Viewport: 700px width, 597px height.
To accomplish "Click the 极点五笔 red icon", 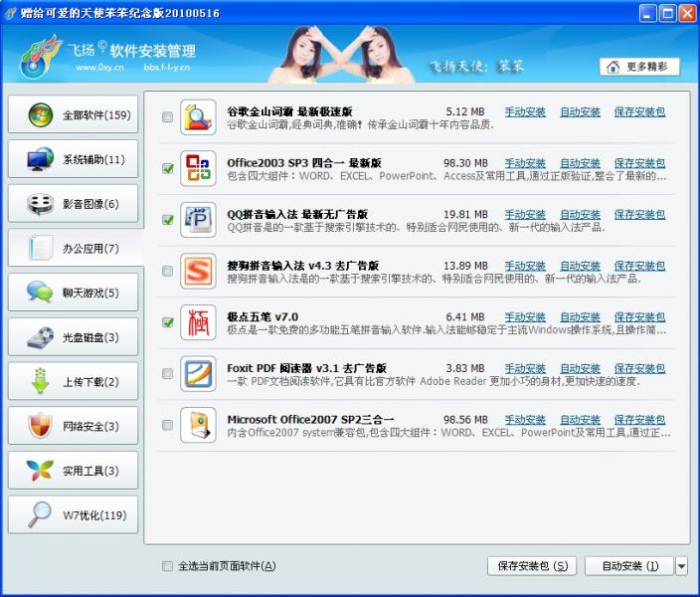I will coord(198,322).
